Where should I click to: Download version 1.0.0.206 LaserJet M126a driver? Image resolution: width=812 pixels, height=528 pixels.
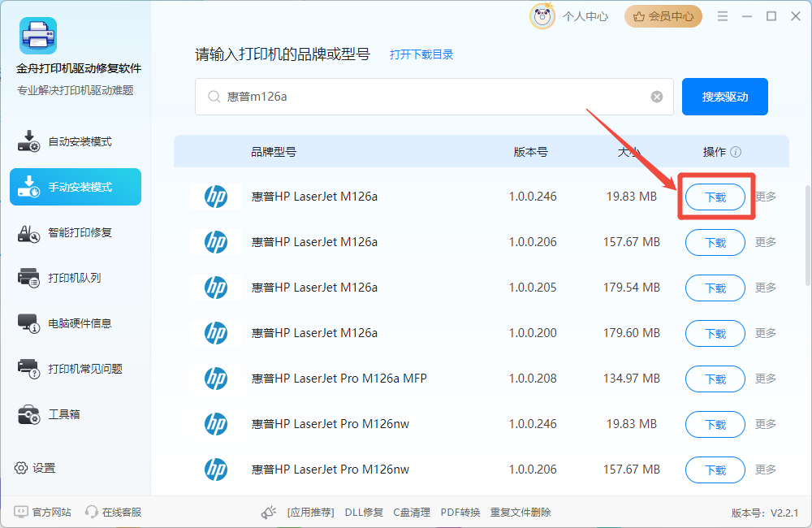pyautogui.click(x=715, y=243)
